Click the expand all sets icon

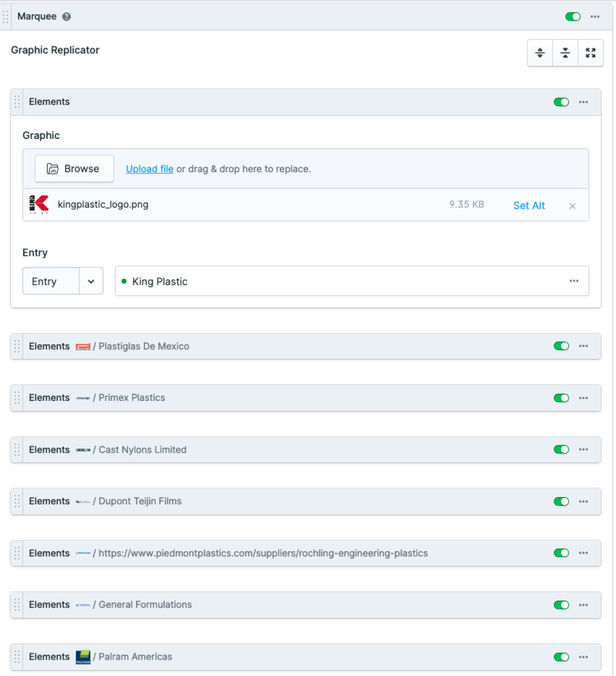pyautogui.click(x=540, y=53)
